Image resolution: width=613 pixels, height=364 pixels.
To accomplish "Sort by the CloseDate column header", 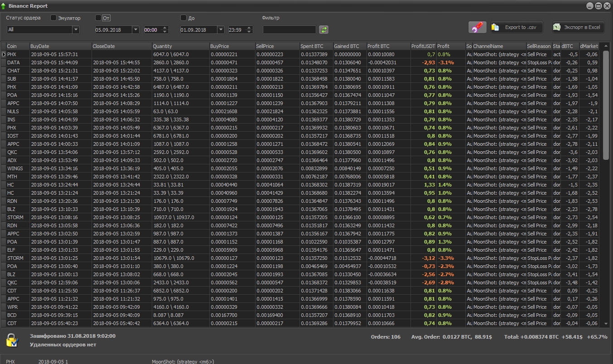I will pyautogui.click(x=122, y=46).
